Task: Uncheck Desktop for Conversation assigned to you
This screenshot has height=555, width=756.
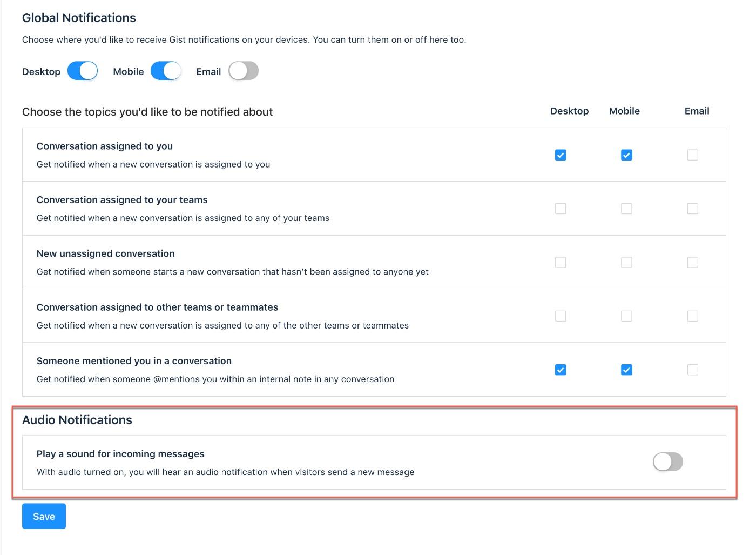Action: 561,155
